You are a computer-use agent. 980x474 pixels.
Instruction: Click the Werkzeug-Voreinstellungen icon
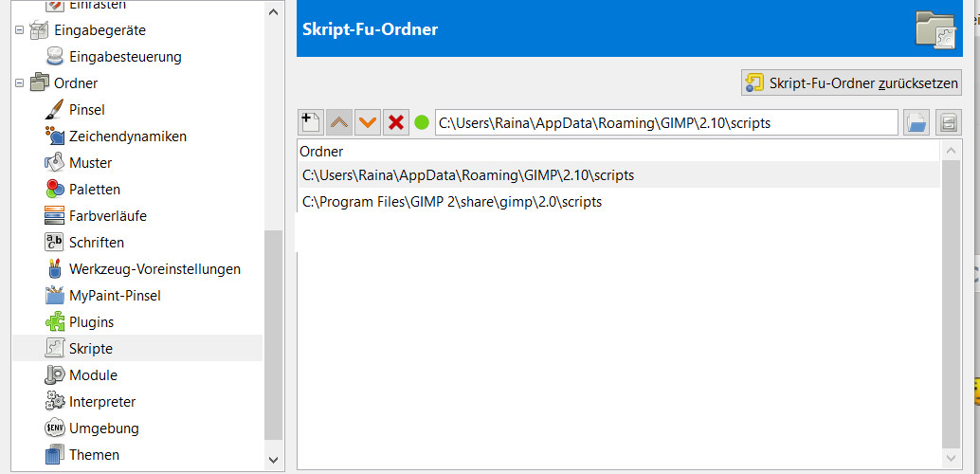pyautogui.click(x=55, y=269)
